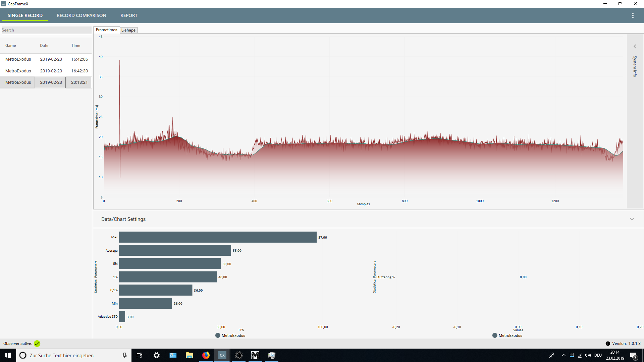Open the Report view
Image resolution: width=644 pixels, height=362 pixels.
[129, 15]
